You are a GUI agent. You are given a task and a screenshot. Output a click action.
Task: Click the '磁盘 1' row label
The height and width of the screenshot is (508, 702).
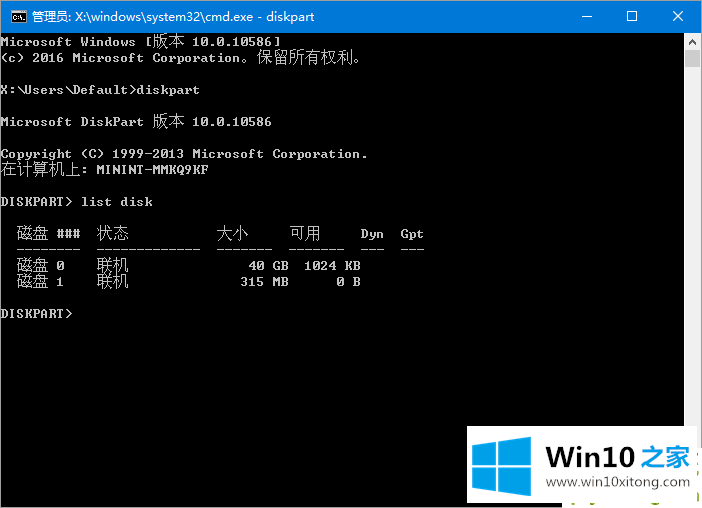[40, 282]
